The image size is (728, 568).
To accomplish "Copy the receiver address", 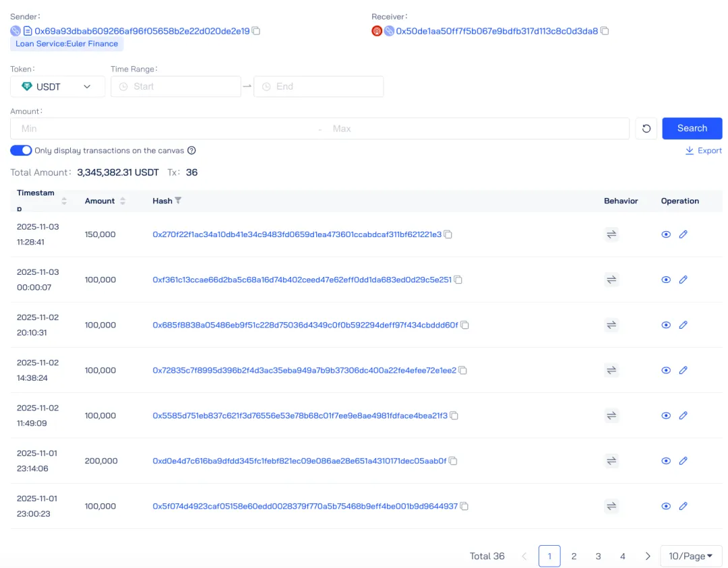I will click(x=605, y=31).
